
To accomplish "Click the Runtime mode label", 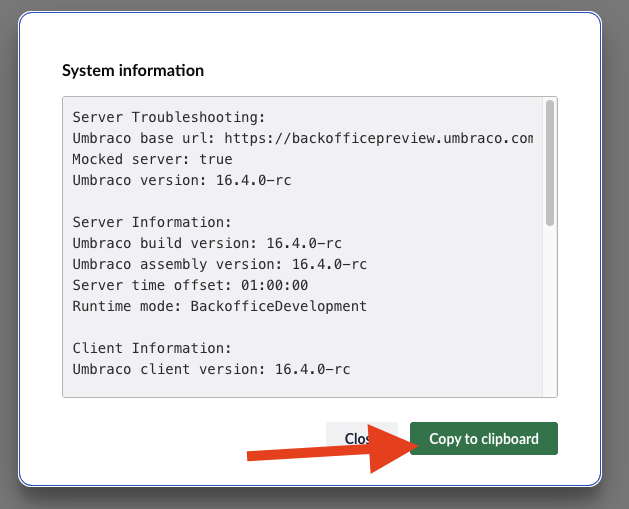I will point(124,306).
